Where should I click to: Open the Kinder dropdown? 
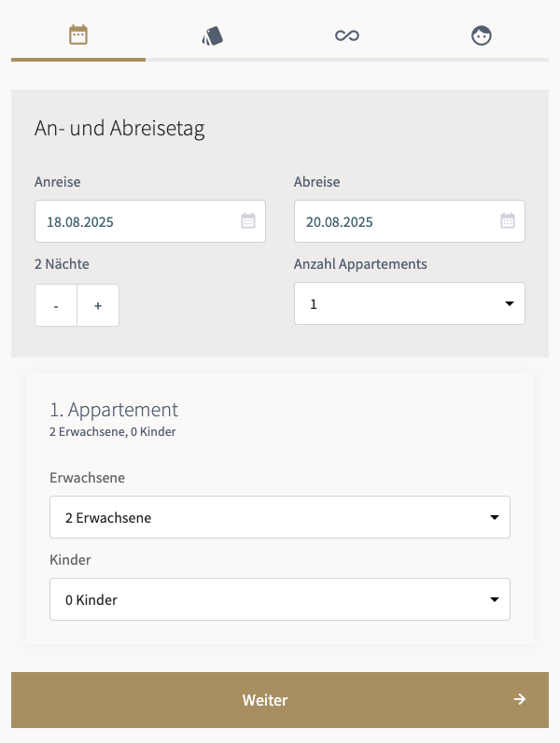click(x=280, y=599)
